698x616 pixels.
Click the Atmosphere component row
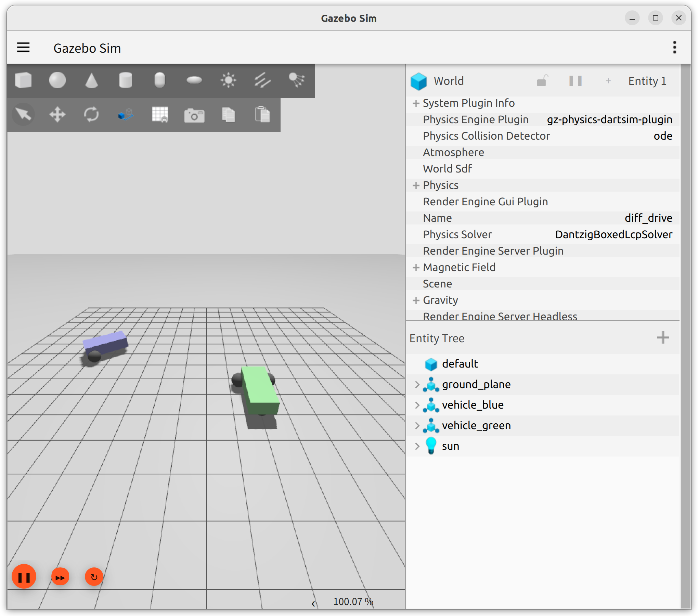pyautogui.click(x=543, y=152)
